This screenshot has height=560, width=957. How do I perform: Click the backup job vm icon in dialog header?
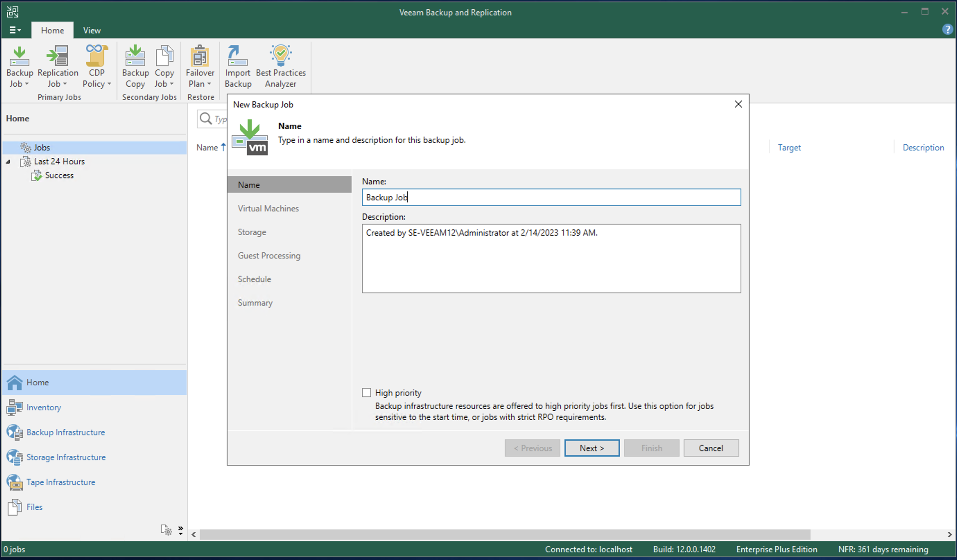(250, 137)
